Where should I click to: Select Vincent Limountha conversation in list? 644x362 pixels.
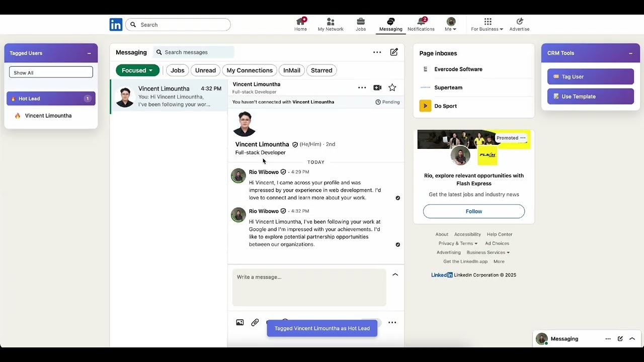(x=169, y=97)
